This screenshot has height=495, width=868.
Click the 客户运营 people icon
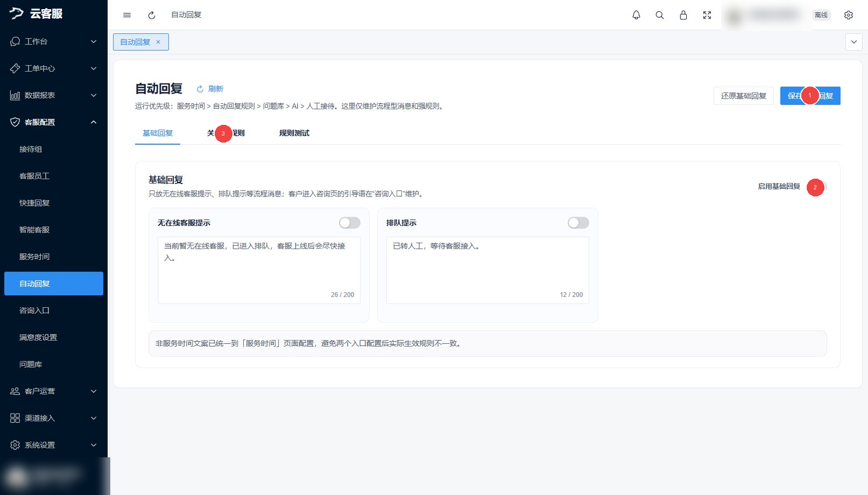pyautogui.click(x=15, y=391)
